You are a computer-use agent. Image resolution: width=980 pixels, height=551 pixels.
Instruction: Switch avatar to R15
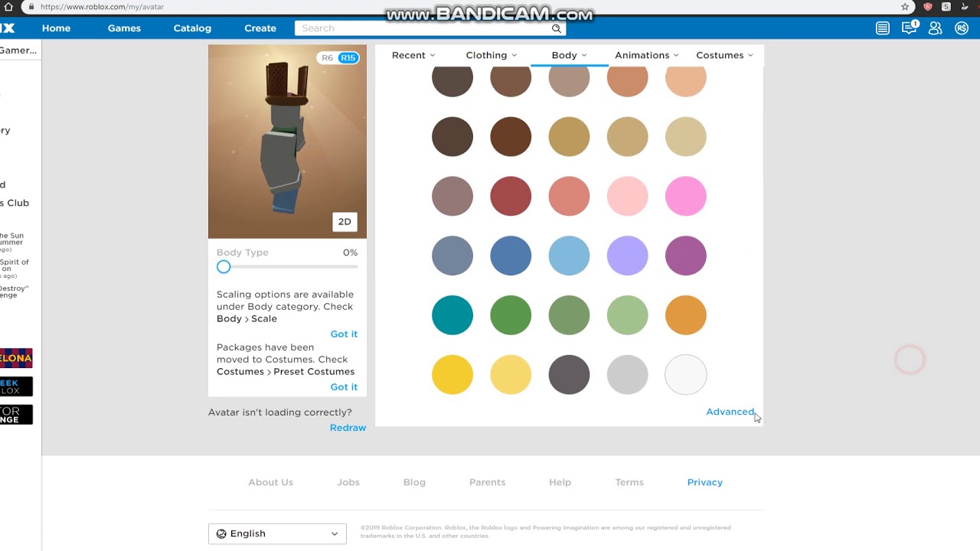[x=348, y=58]
